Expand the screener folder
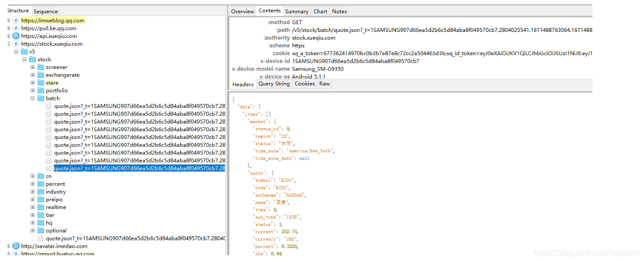Viewport: 644px width, 262px height. (32, 67)
